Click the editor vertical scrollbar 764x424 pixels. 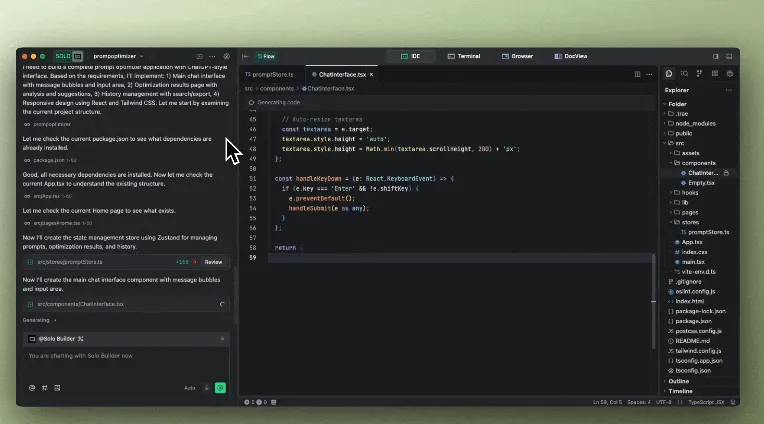point(653,301)
